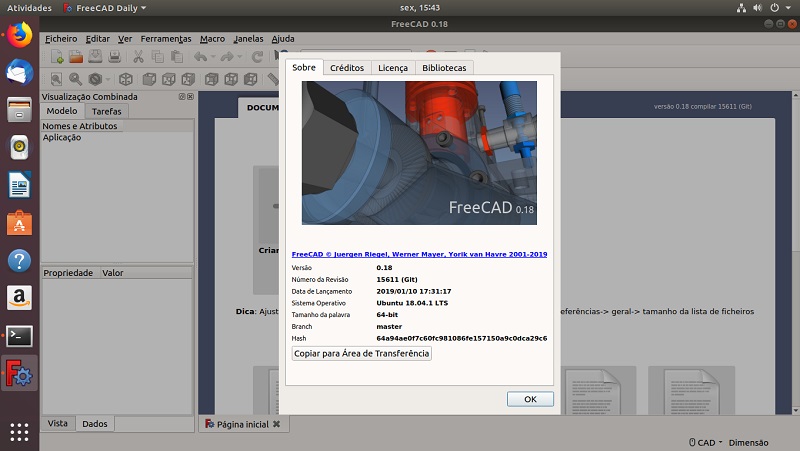Open the Macro menu
Viewport: 800px width, 451px height.
[x=212, y=39]
